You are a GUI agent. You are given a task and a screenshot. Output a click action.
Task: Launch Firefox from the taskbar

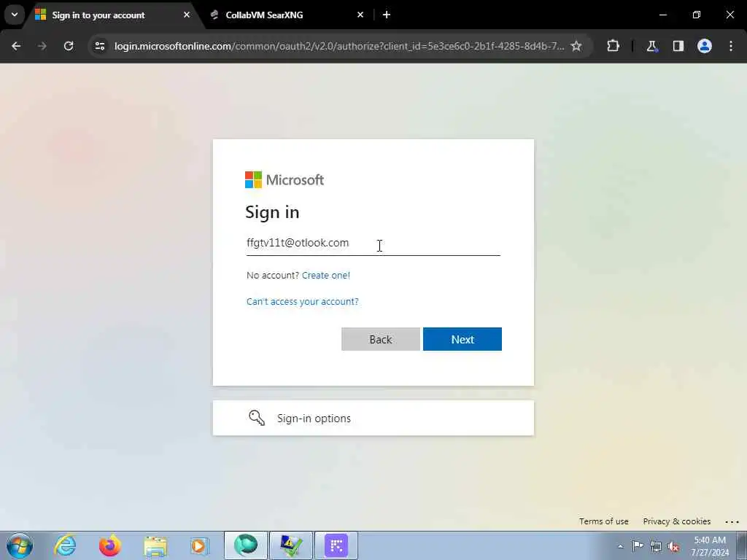[110, 545]
